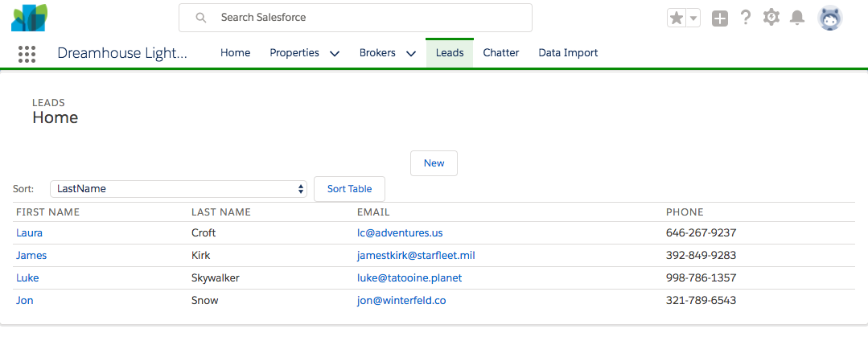Open the App Launcher grid icon
Screen dimensions: 868x337
(x=27, y=54)
